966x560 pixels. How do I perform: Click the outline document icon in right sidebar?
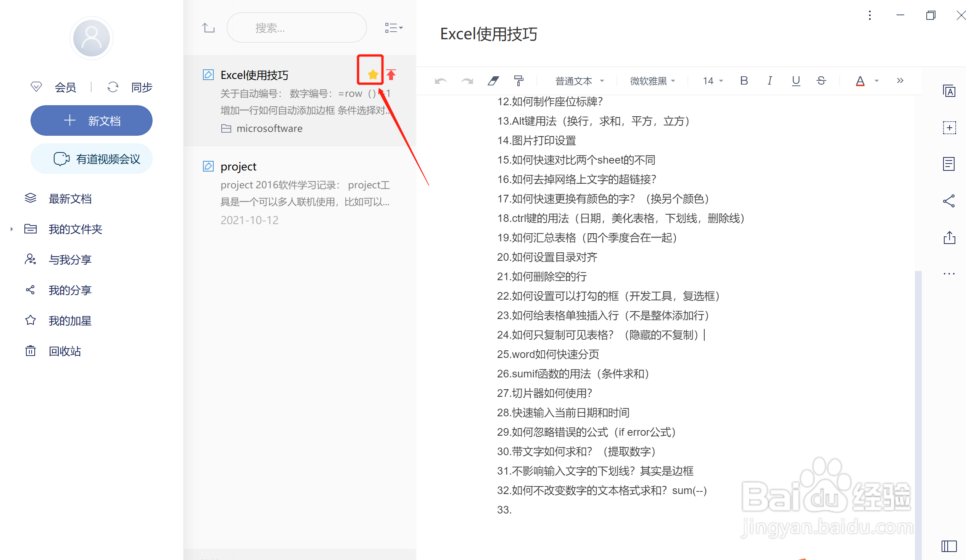[x=949, y=164]
